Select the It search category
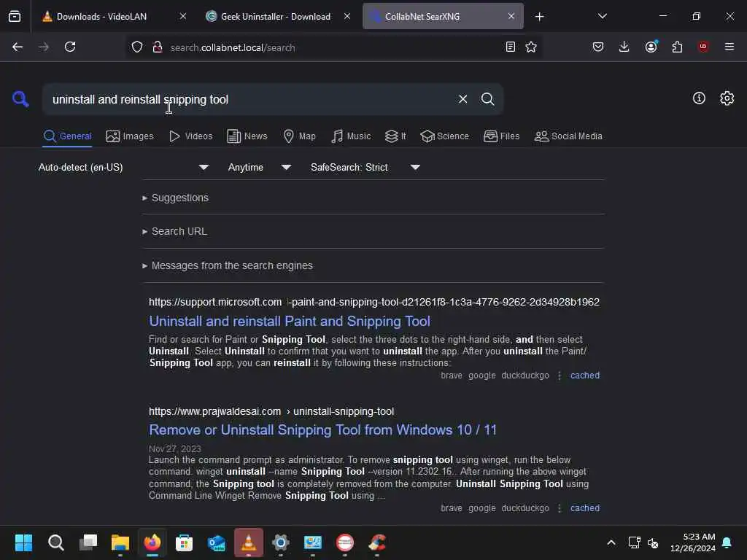 click(395, 136)
